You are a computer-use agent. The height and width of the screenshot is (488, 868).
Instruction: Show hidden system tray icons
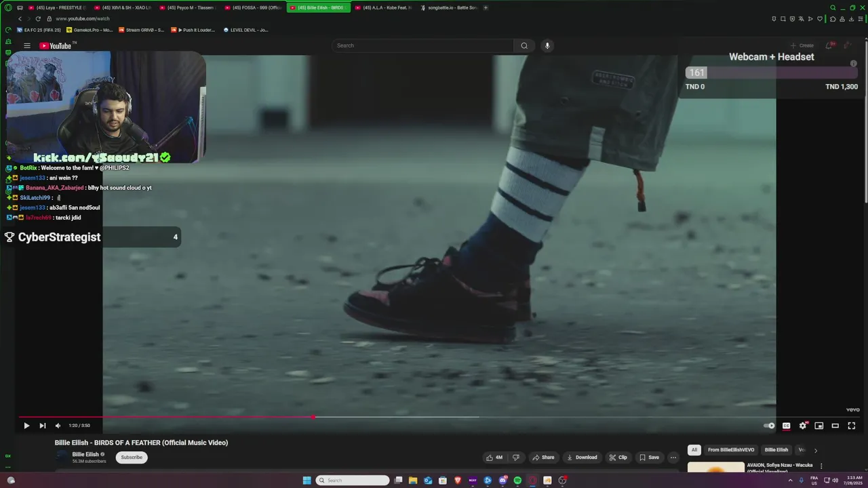[790, 481]
